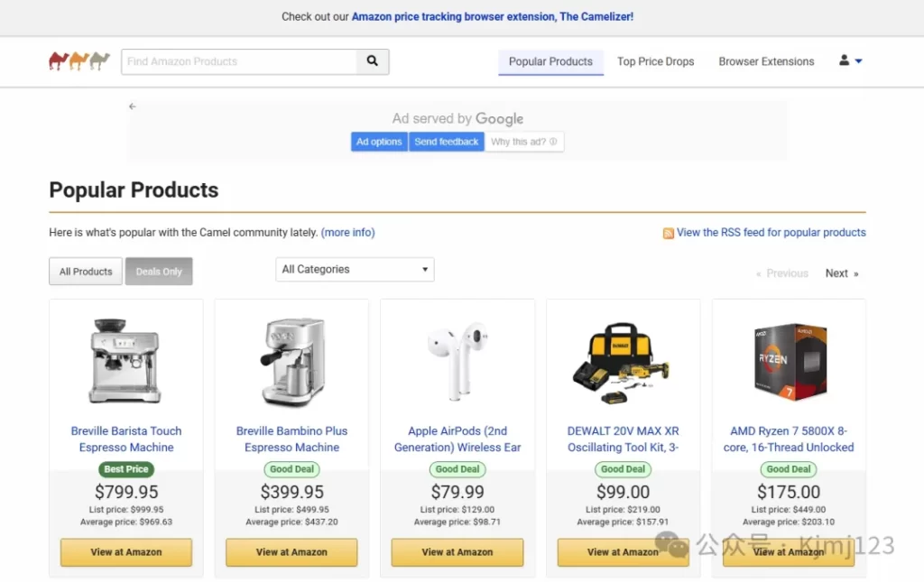Image resolution: width=924 pixels, height=582 pixels.
Task: Click the three camels site logo
Action: click(79, 61)
